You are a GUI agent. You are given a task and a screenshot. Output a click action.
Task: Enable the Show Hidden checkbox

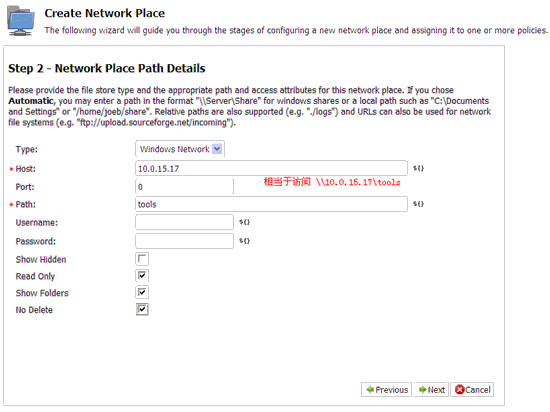(x=142, y=259)
